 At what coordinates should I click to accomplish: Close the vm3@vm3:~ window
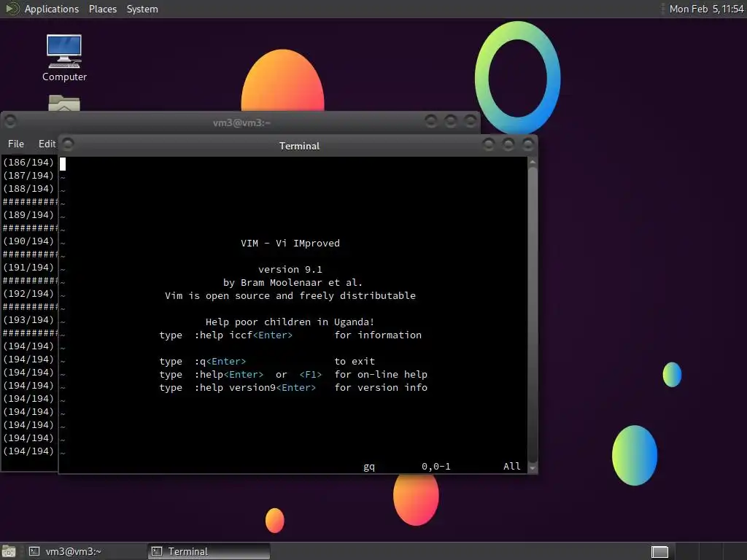[x=471, y=121]
